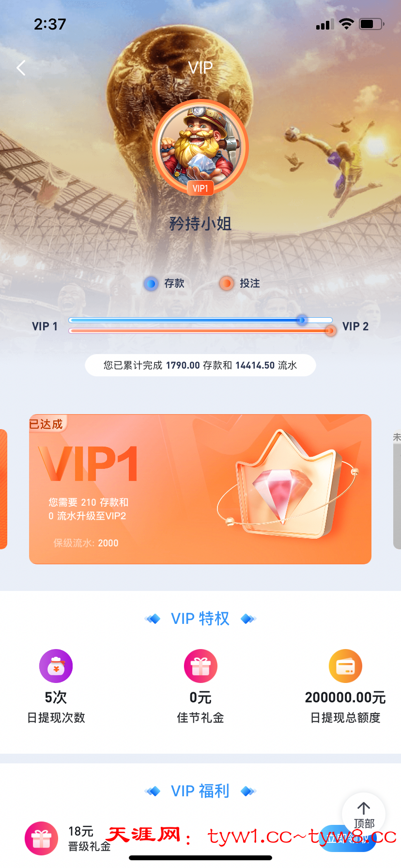Show the next VIP card on right edge
Screen dimensions: 401x868
point(397,490)
